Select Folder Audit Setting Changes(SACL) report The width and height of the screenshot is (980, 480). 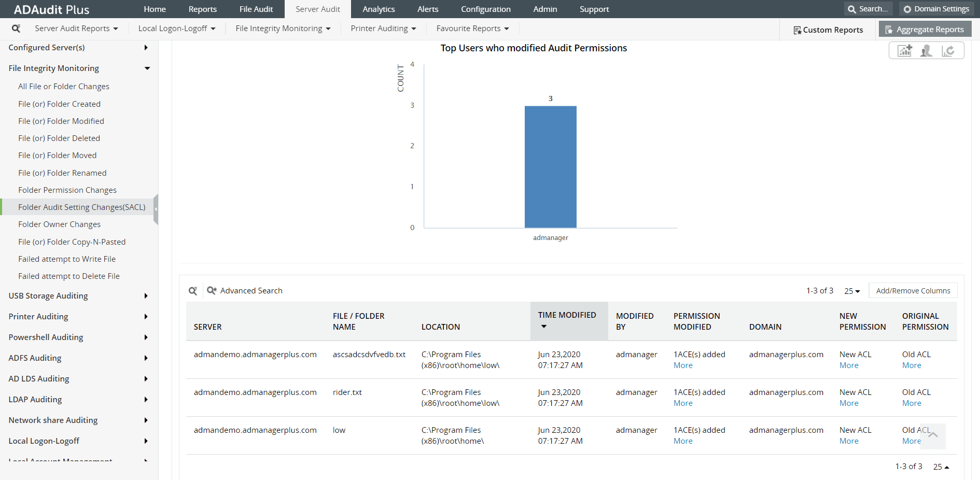point(82,207)
